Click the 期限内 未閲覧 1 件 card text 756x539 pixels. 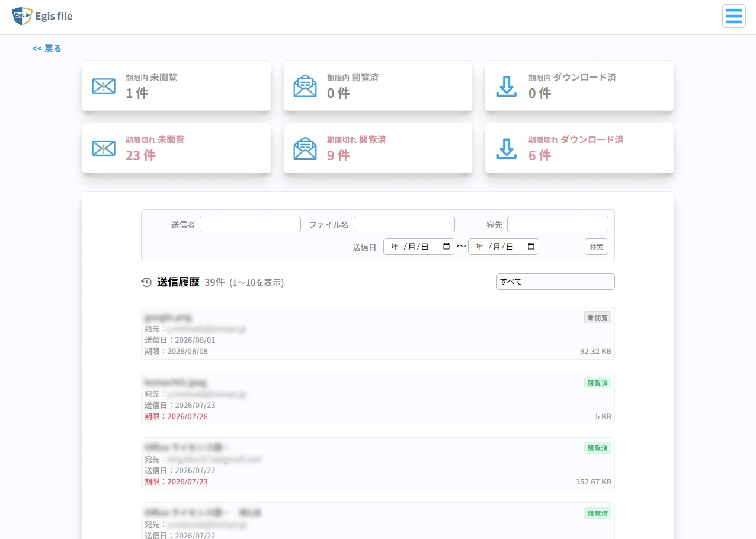[x=151, y=86]
